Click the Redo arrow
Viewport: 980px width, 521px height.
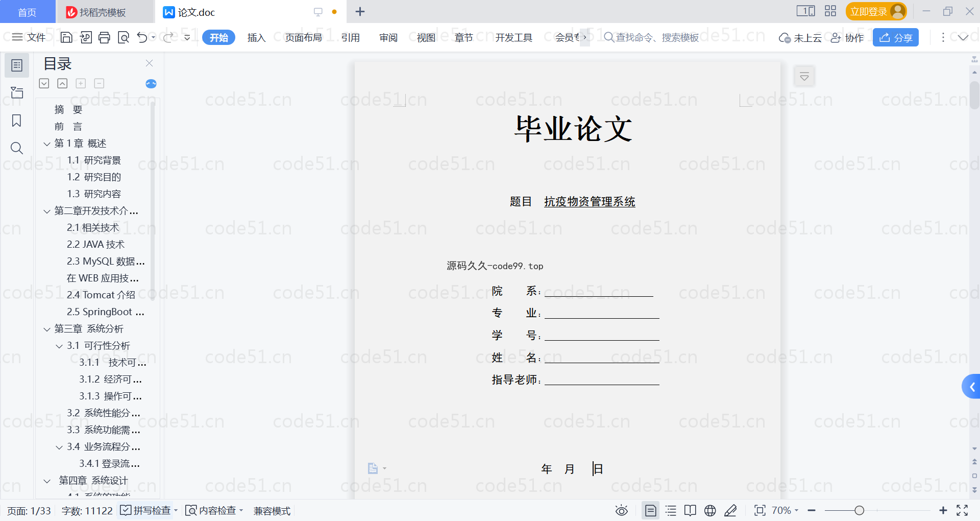pyautogui.click(x=168, y=37)
